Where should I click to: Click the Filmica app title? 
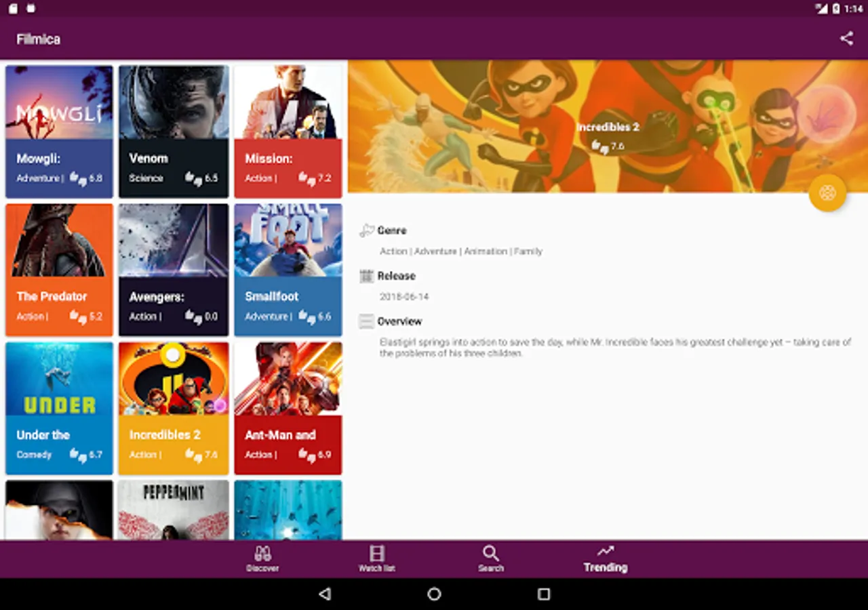coord(39,39)
